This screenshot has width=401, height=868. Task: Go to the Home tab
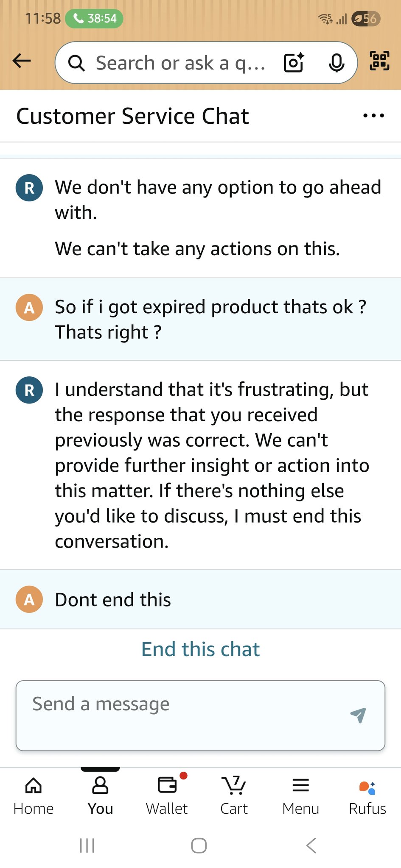click(x=34, y=796)
